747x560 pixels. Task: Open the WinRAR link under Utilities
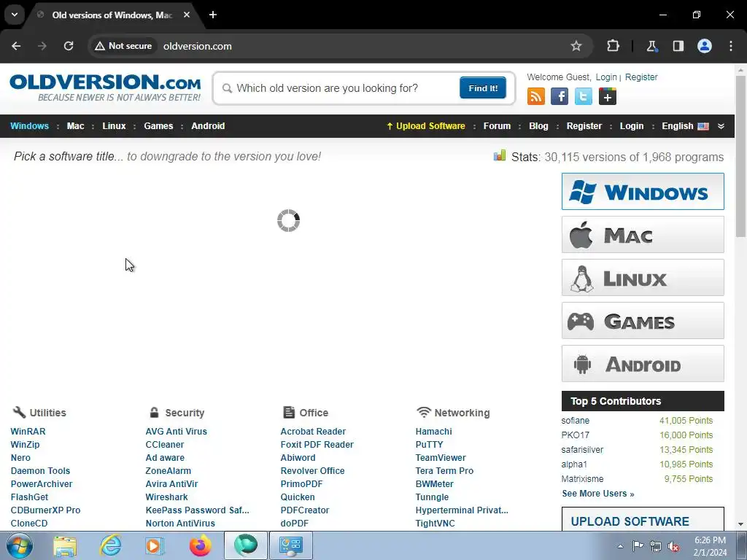[28, 432]
